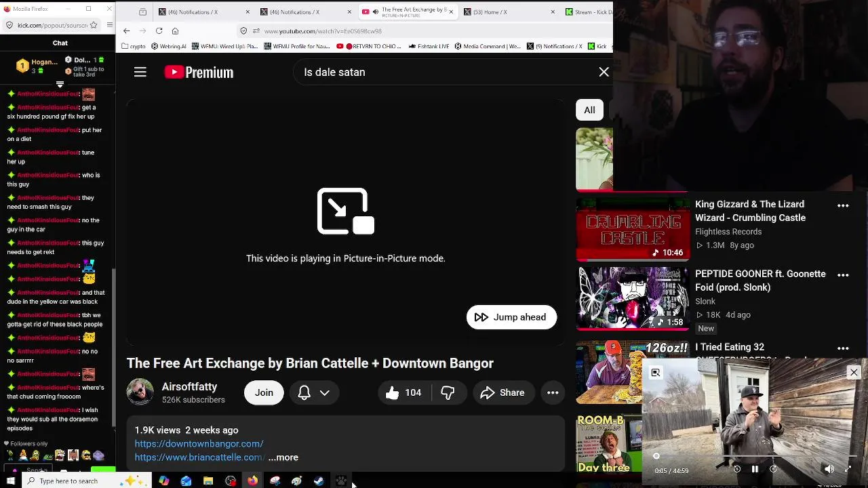The width and height of the screenshot is (868, 488).
Task: Open Media Command bookmark
Action: (487, 46)
